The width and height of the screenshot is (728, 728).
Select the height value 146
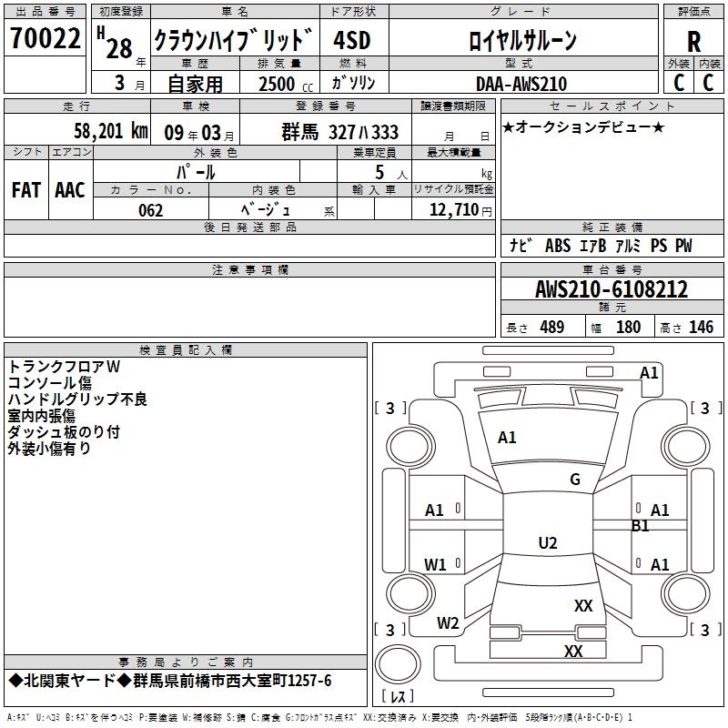(701, 327)
